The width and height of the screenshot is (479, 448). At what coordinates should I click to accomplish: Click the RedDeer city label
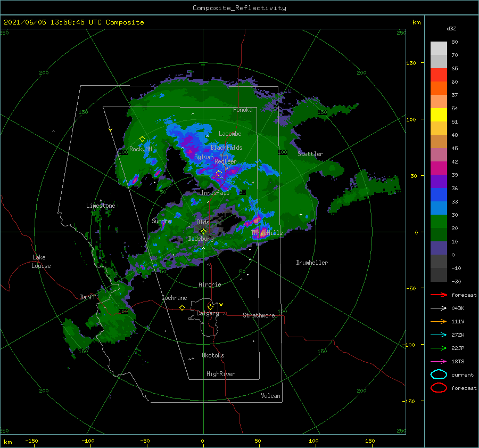pyautogui.click(x=226, y=161)
